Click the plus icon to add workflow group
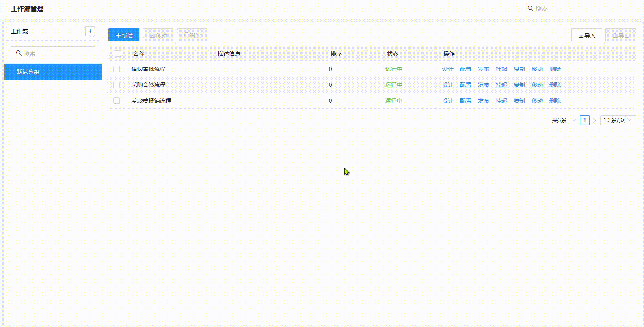Screen dimensions: 644x327 [x=90, y=31]
